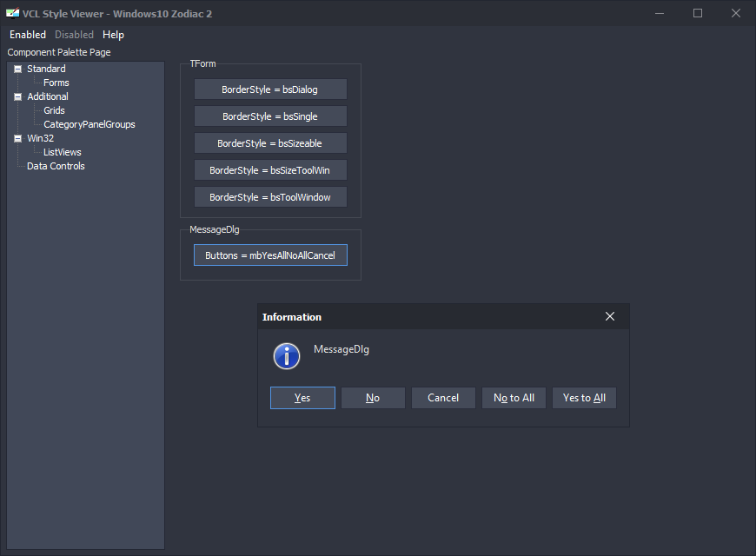Collapse the Win32 tree node

(x=18, y=138)
